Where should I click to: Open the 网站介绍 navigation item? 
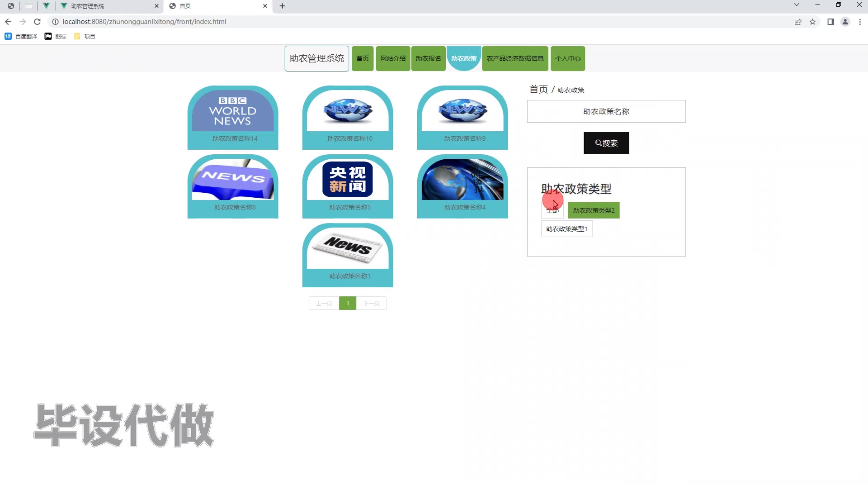[x=393, y=58]
